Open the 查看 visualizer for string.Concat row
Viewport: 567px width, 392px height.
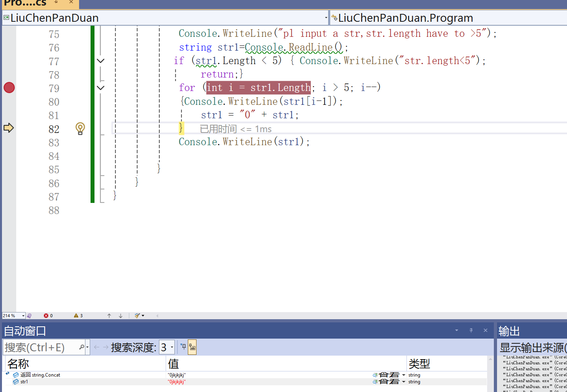click(x=386, y=375)
